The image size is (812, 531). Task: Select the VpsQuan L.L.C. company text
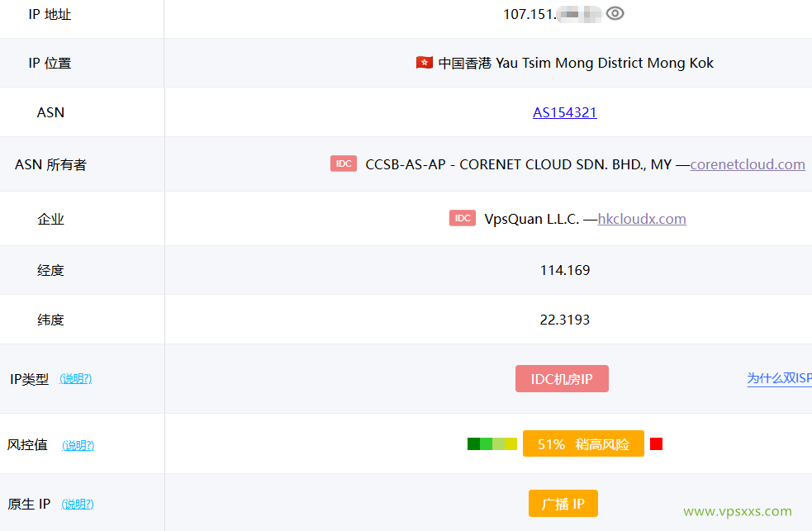pyautogui.click(x=532, y=219)
